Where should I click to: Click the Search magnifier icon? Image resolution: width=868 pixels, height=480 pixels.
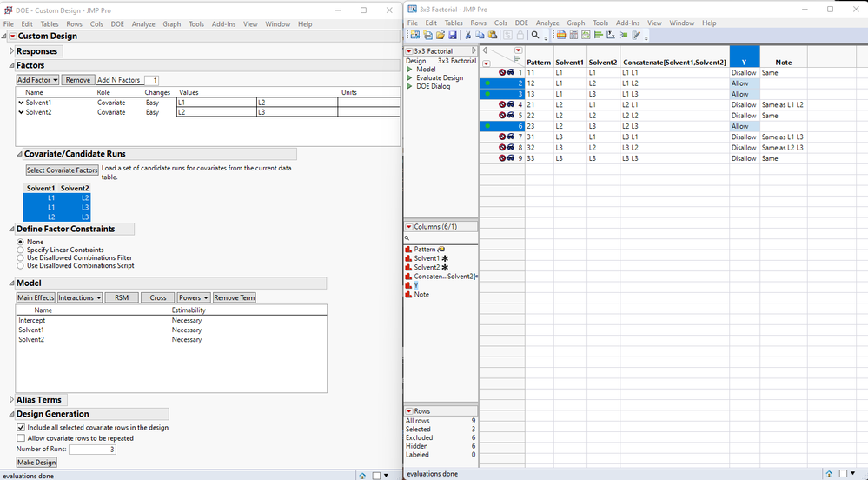point(535,35)
